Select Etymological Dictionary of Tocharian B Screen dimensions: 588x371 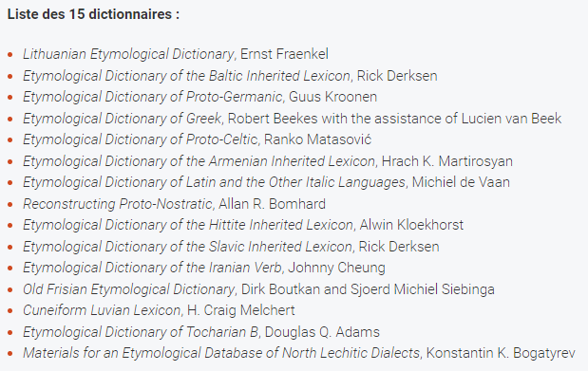tap(141, 332)
